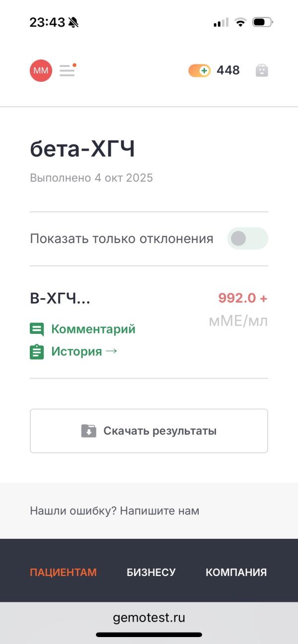The image size is (298, 644).
Task: Select the 'БИЗНЕСУ' footer tab
Action: (151, 572)
